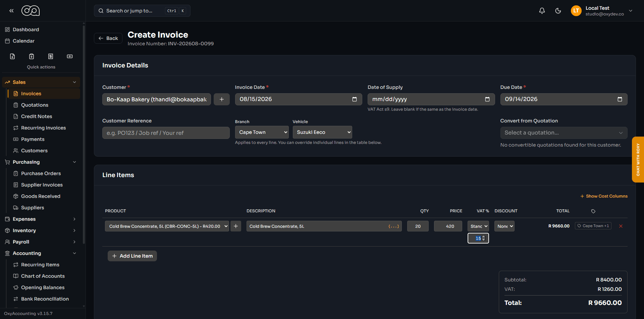This screenshot has width=644, height=319.
Task: Open Due Date calendar picker icon
Action: click(x=620, y=99)
